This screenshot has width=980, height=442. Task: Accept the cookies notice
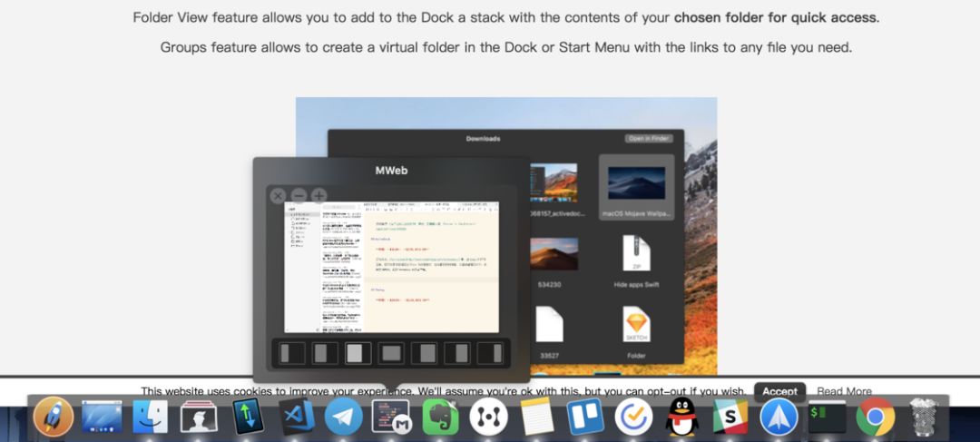[779, 391]
